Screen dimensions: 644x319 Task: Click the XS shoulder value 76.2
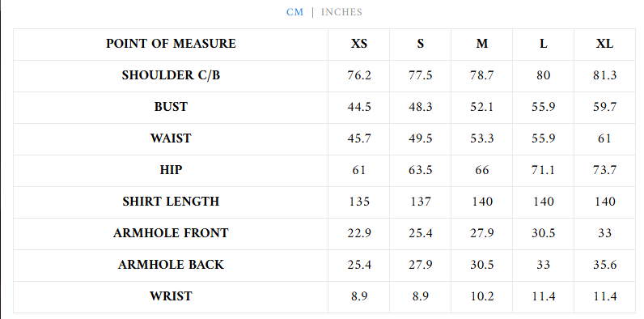pyautogui.click(x=359, y=75)
